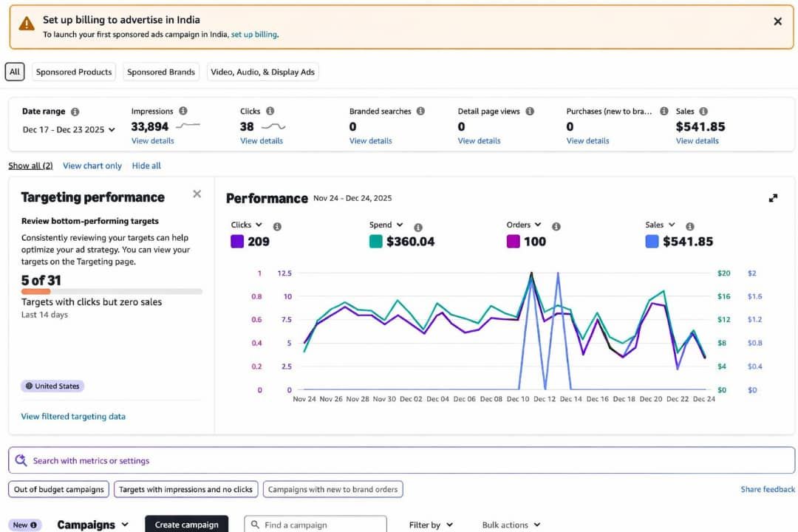Open the Date range dropdown

tap(69, 129)
